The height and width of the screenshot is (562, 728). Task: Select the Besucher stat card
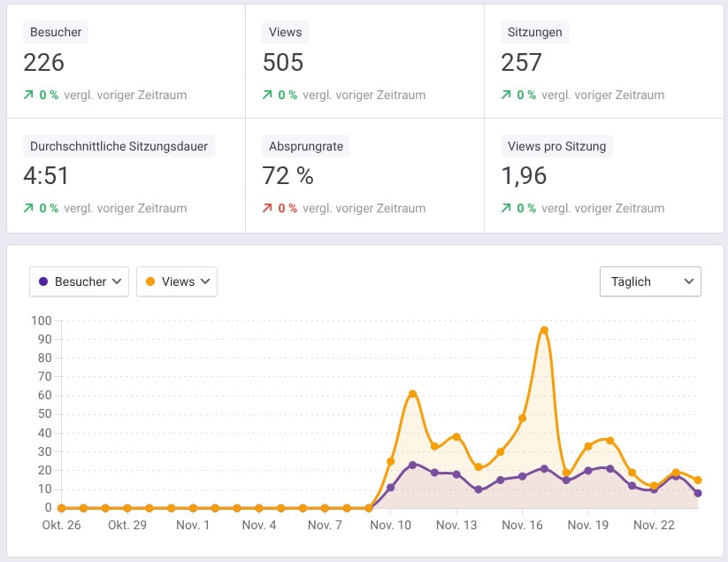coord(125,61)
